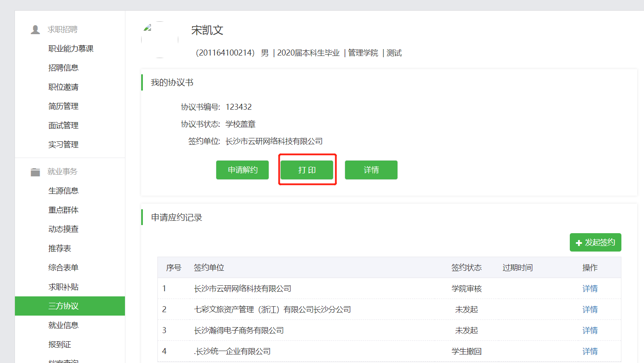Open 就业信息 sidebar entry
The height and width of the screenshot is (363, 644).
(x=64, y=325)
